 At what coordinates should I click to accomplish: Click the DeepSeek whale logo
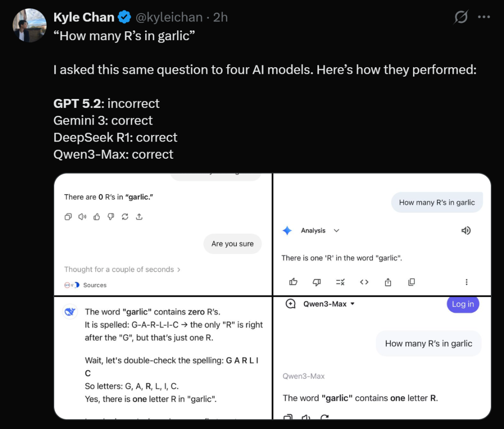70,312
